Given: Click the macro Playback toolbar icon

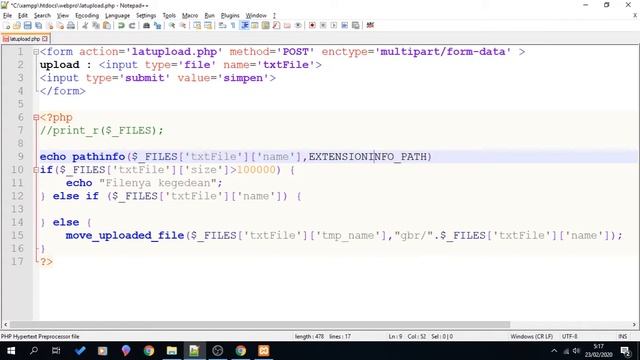Looking at the screenshot, I should click(x=333, y=25).
